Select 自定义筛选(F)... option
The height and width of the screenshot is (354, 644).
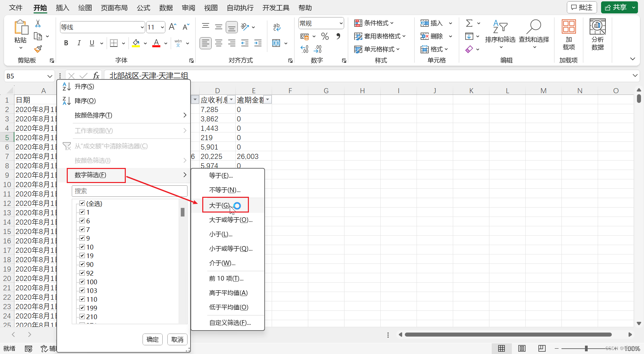point(228,322)
